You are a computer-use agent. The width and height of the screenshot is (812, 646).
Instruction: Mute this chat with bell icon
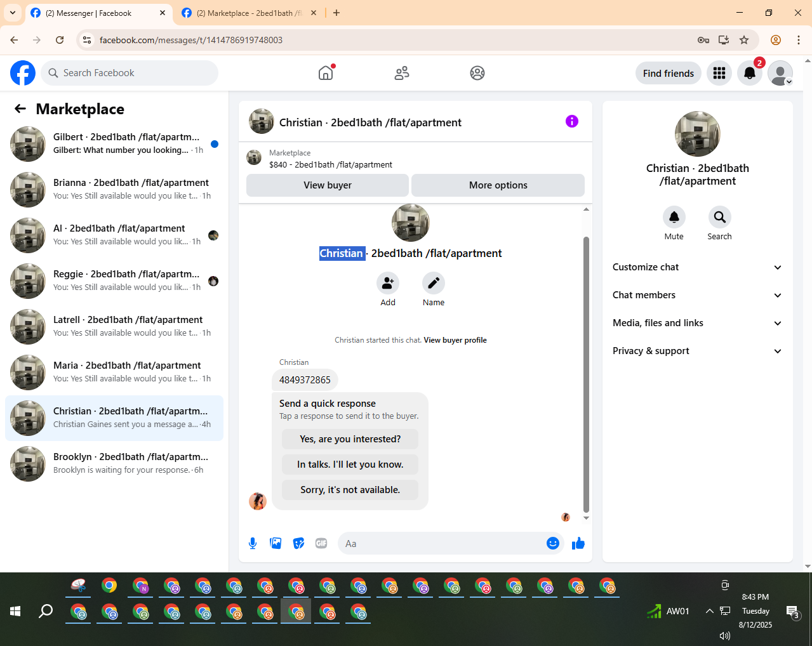(674, 217)
